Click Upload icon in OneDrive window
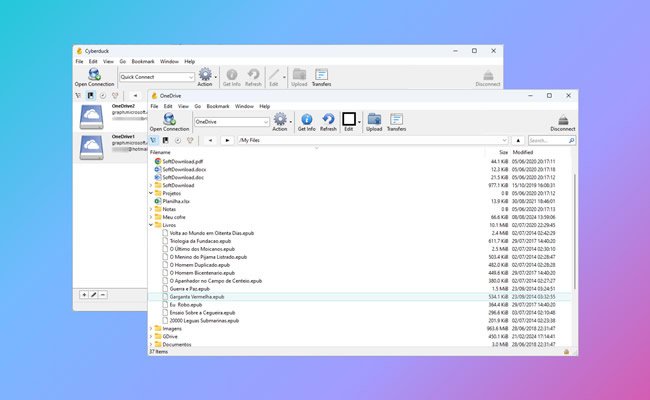Viewport: 650px width, 400px height. [x=374, y=119]
